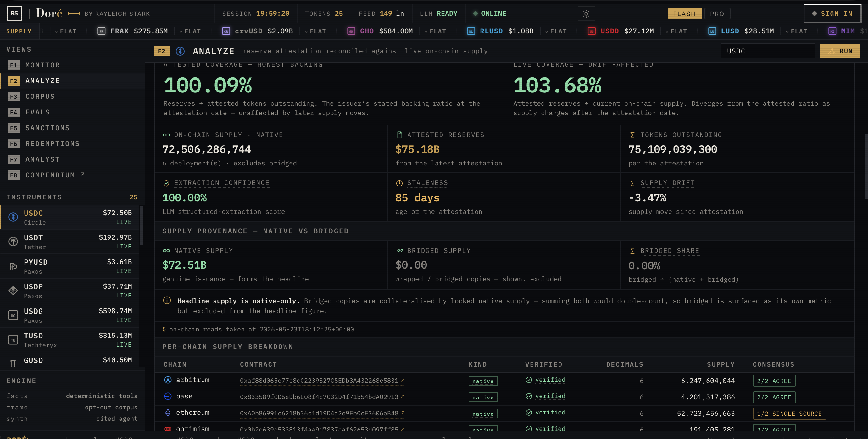
Task: Click the RLUSD ticker icon
Action: click(x=471, y=31)
